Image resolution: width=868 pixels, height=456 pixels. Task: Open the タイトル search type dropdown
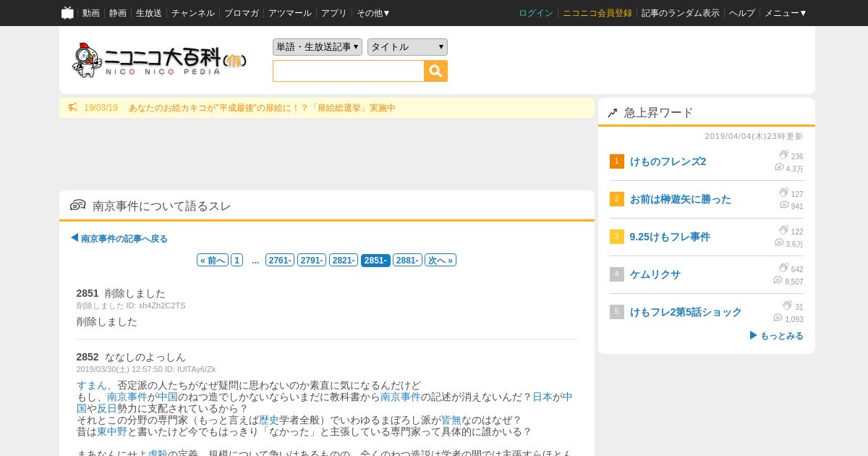(x=407, y=47)
